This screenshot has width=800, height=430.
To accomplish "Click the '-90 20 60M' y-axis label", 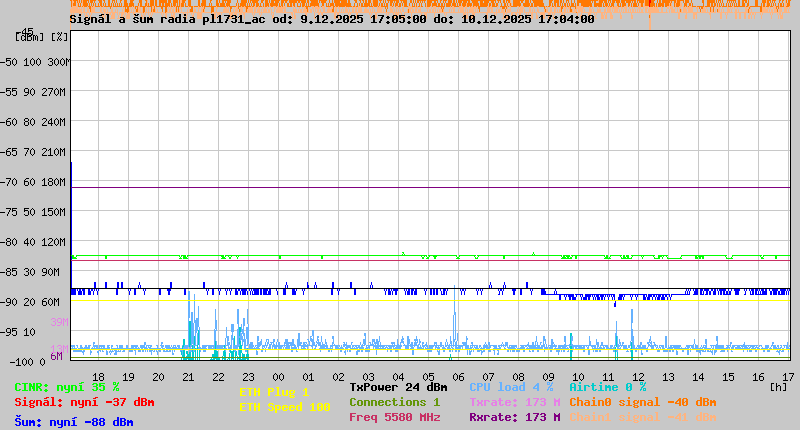I will click(x=31, y=302).
